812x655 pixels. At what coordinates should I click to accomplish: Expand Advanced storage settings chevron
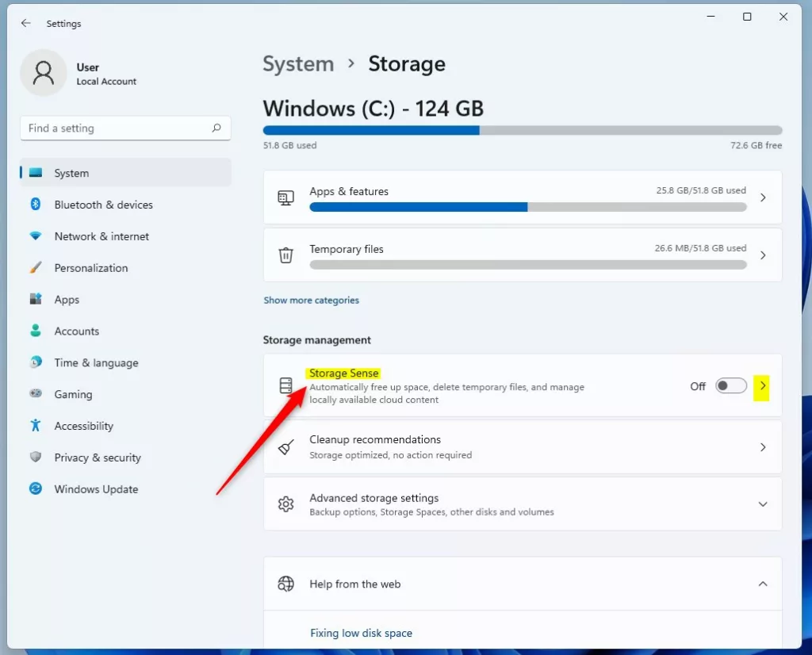763,504
